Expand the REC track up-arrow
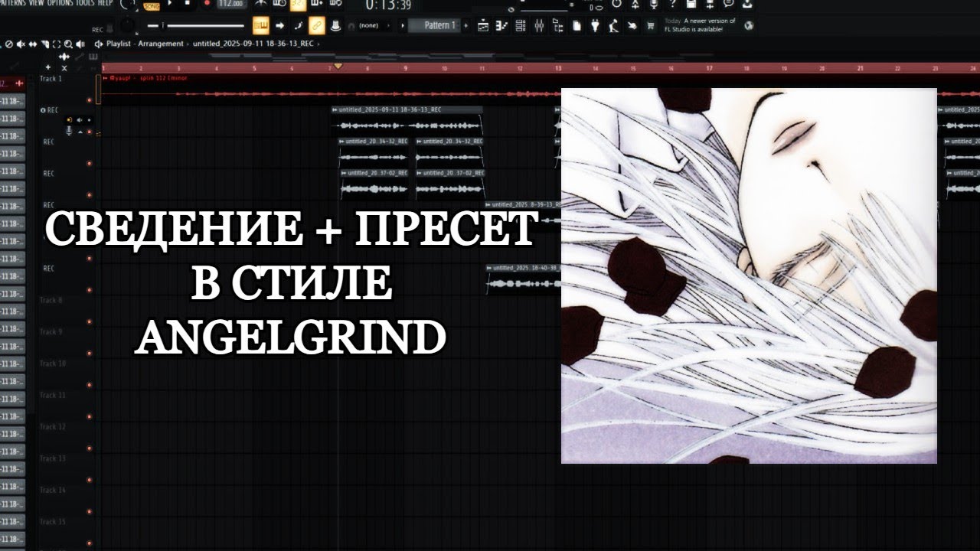This screenshot has height=551, width=980. point(80,132)
